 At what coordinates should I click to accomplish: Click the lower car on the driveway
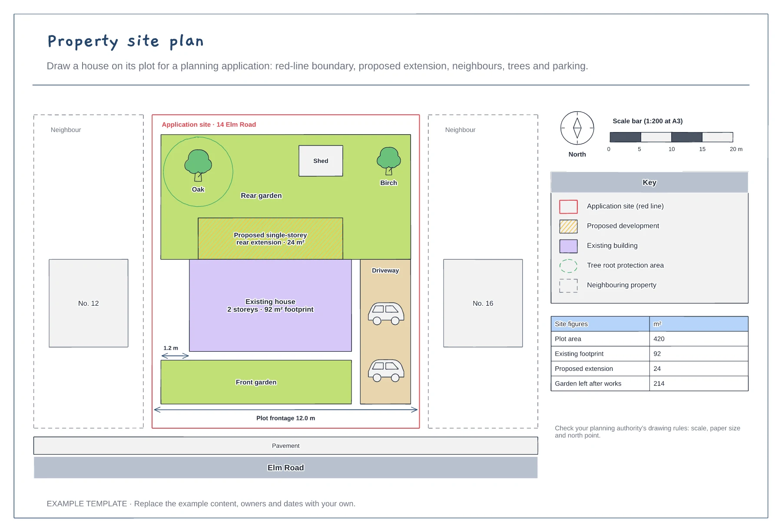point(386,370)
